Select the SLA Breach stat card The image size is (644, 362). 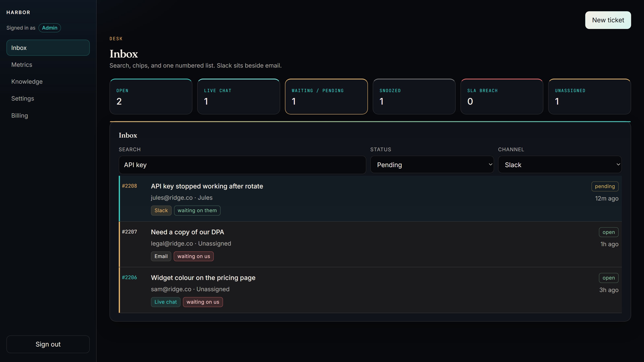coord(502,97)
